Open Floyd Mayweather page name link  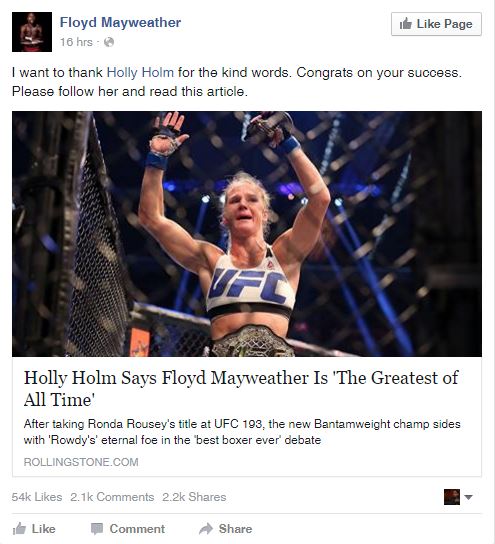tap(120, 23)
